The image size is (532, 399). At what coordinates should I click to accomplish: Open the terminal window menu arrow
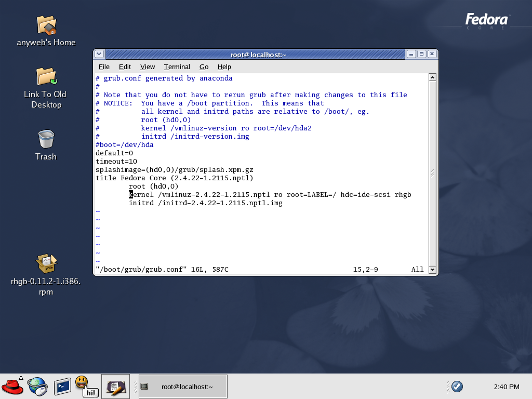99,54
